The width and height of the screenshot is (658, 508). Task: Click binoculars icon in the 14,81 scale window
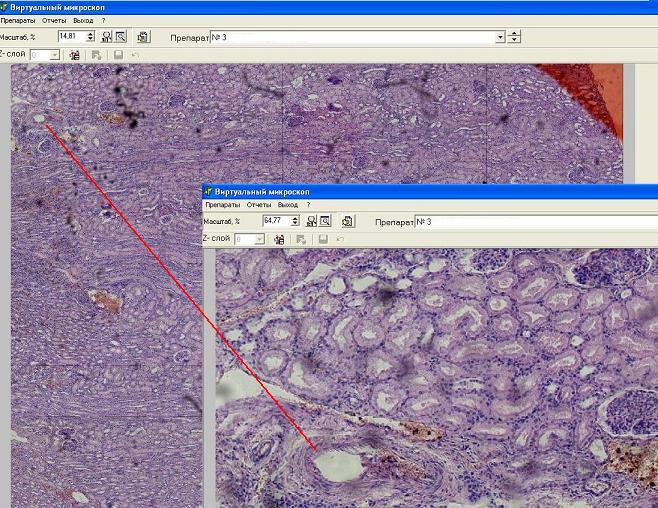tap(106, 37)
